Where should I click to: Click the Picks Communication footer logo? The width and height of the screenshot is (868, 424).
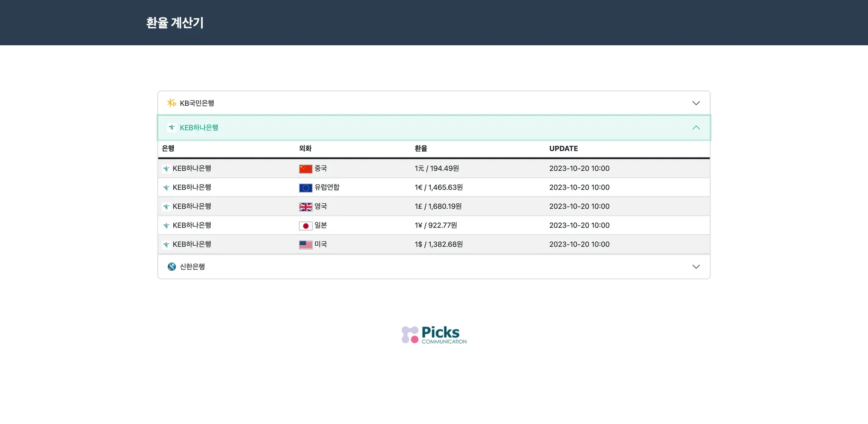[x=434, y=335]
